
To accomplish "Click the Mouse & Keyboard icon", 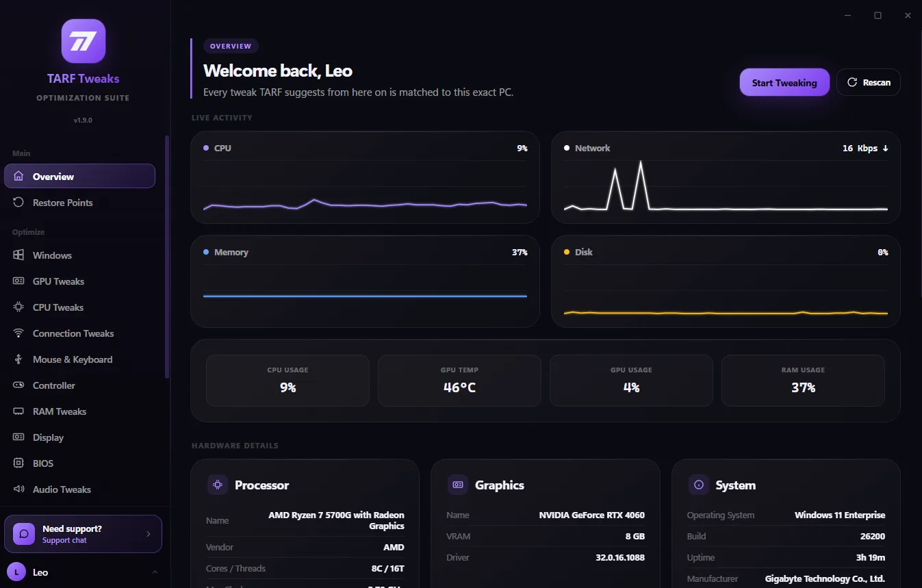I will coord(18,359).
